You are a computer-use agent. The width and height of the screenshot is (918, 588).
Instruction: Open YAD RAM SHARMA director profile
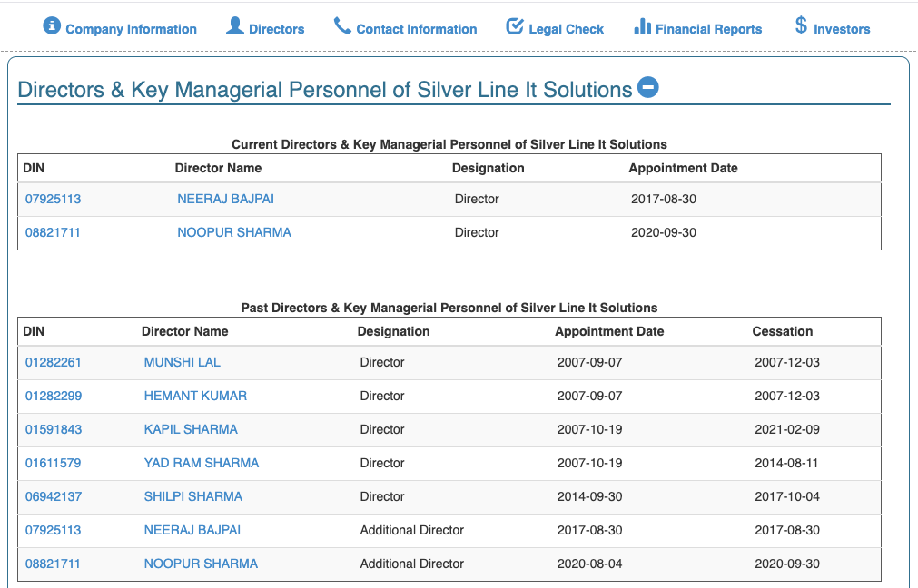(202, 463)
